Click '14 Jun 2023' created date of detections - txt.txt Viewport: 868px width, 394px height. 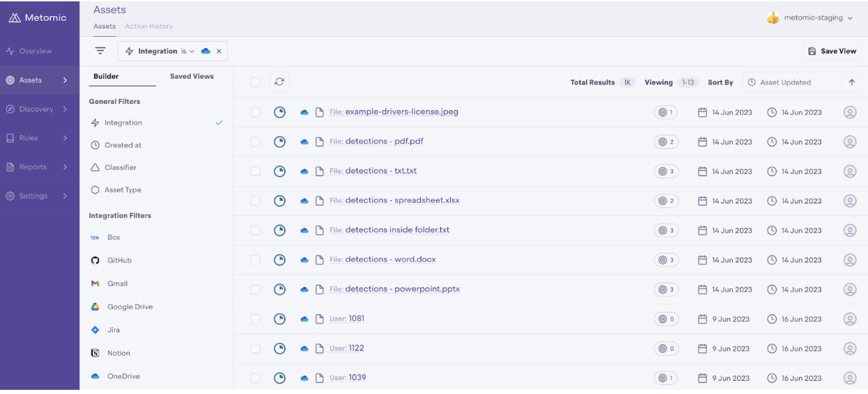click(732, 171)
